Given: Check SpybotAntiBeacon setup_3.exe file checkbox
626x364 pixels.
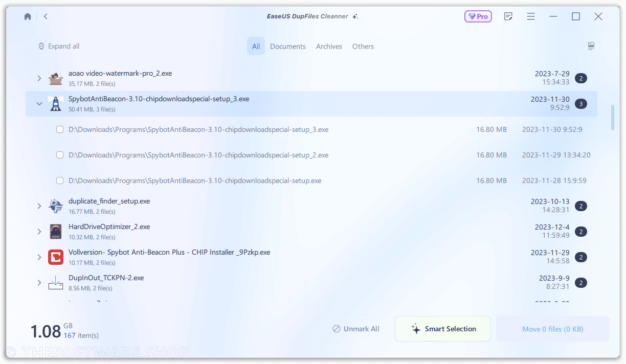Looking at the screenshot, I should click(60, 129).
